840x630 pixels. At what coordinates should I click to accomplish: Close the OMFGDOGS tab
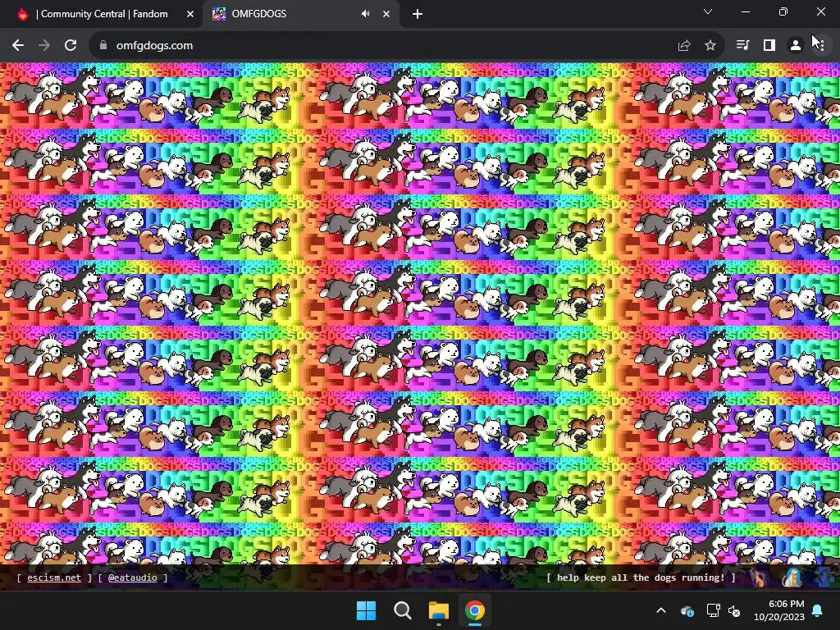pyautogui.click(x=386, y=14)
